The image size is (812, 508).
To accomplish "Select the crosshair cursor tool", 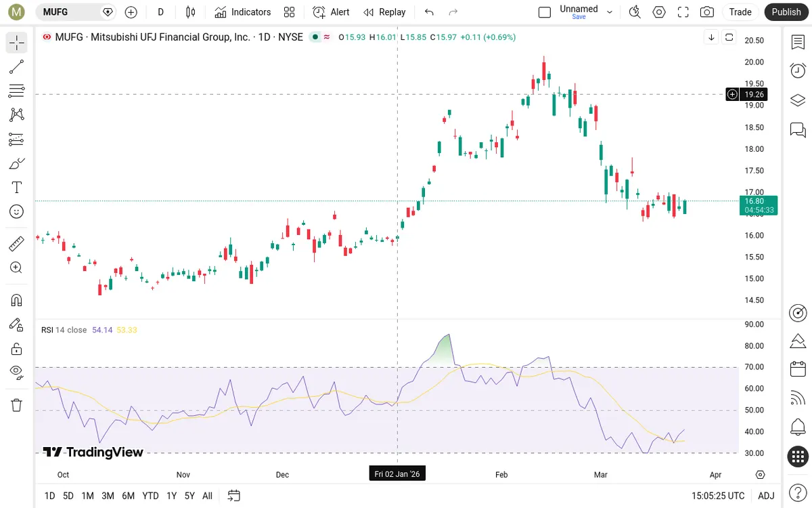I will pyautogui.click(x=17, y=43).
